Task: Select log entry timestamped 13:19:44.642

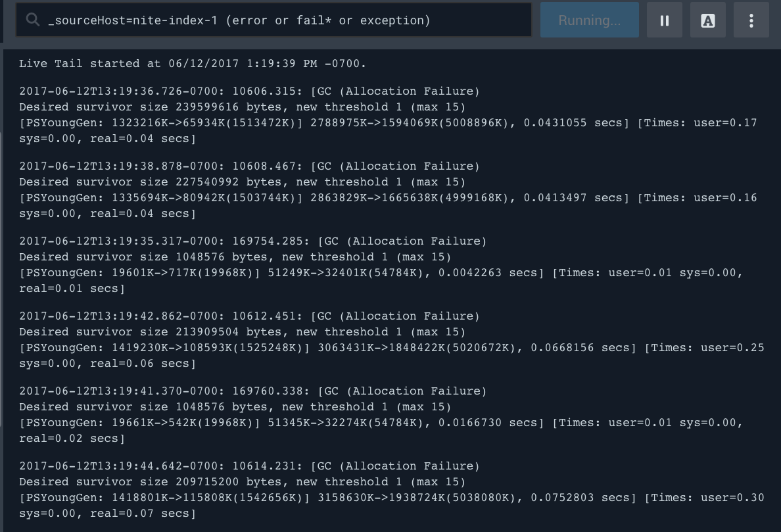Action: click(249, 466)
